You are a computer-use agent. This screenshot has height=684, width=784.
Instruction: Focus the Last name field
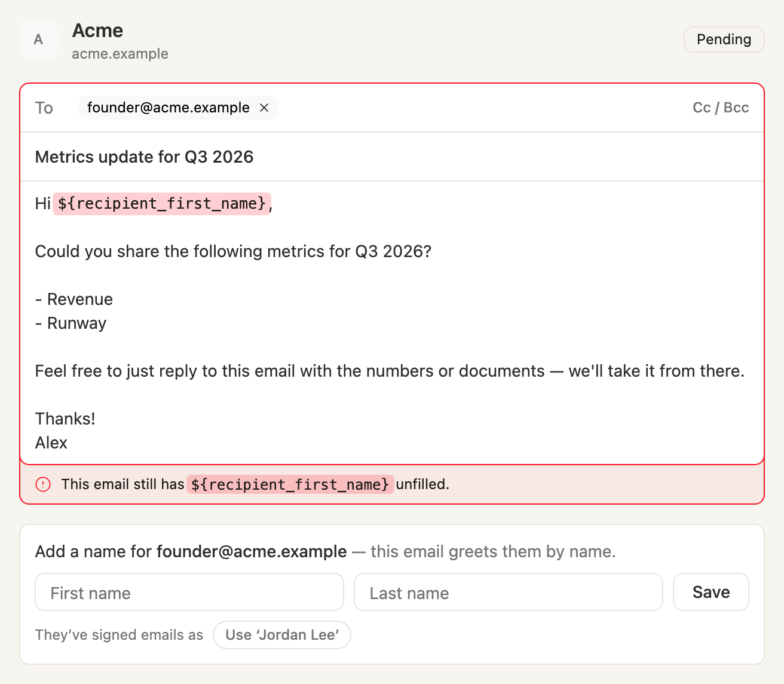tap(509, 592)
